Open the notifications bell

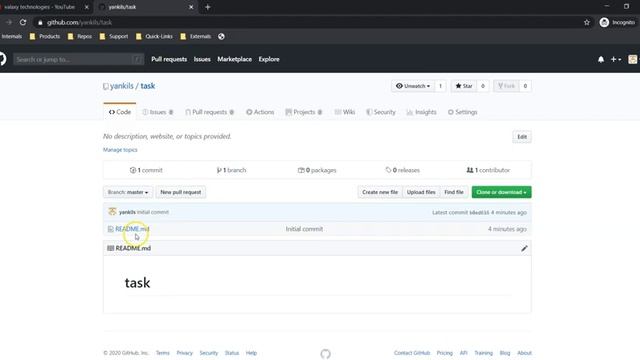coord(601,60)
